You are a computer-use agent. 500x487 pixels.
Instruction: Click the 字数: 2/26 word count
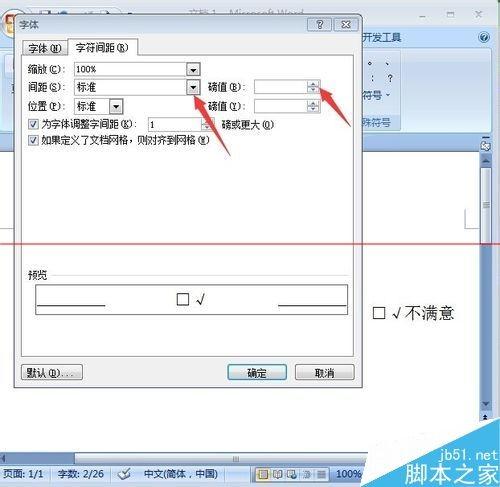tap(80, 474)
